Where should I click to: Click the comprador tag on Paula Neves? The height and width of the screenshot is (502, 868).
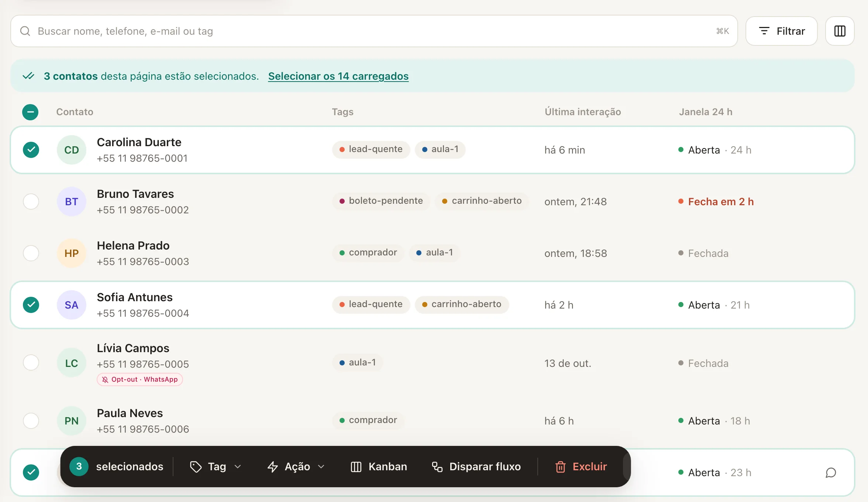coord(368,420)
